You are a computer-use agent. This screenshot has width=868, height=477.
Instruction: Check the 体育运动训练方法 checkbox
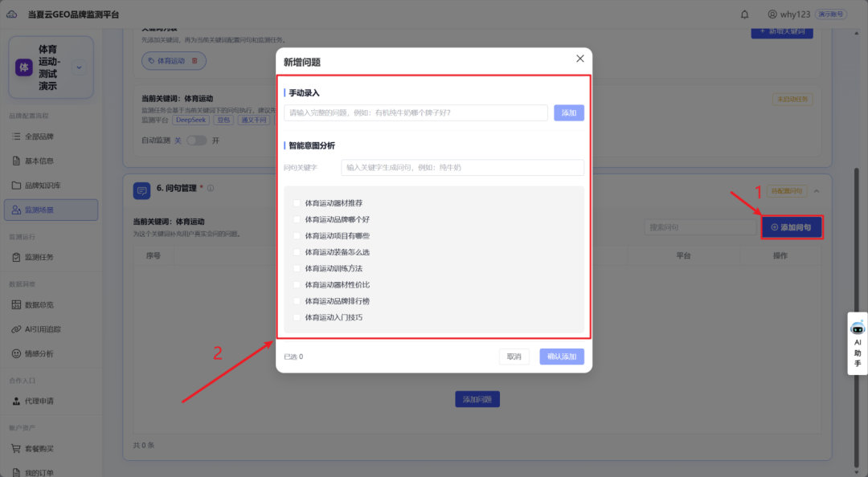(x=297, y=268)
